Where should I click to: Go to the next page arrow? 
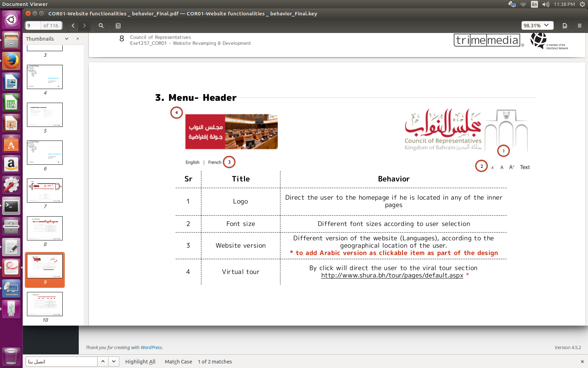point(84,26)
